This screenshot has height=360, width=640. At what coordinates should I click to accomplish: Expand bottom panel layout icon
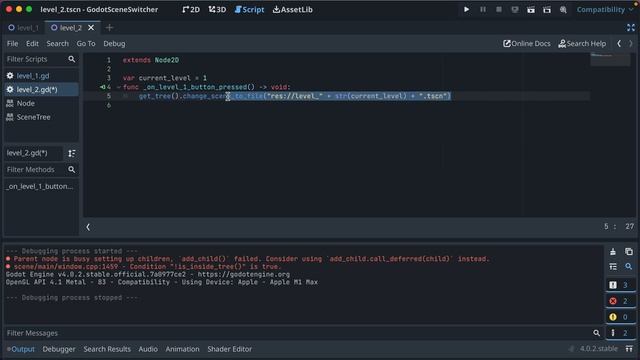click(x=629, y=349)
